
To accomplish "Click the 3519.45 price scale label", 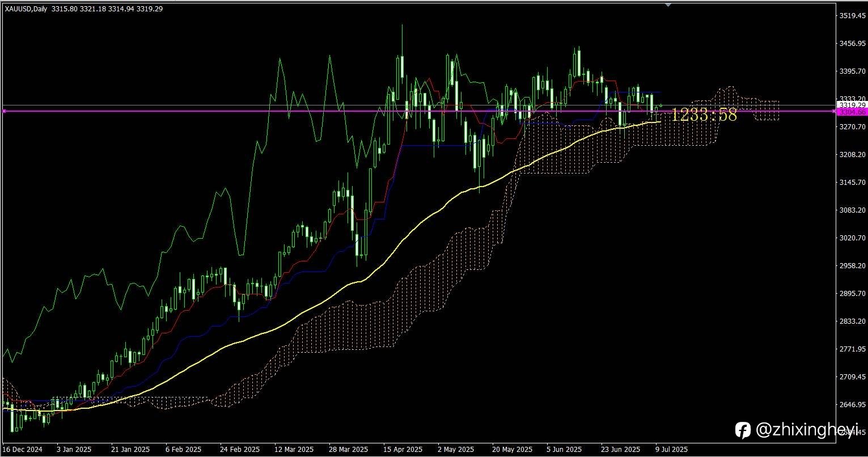I will (852, 16).
